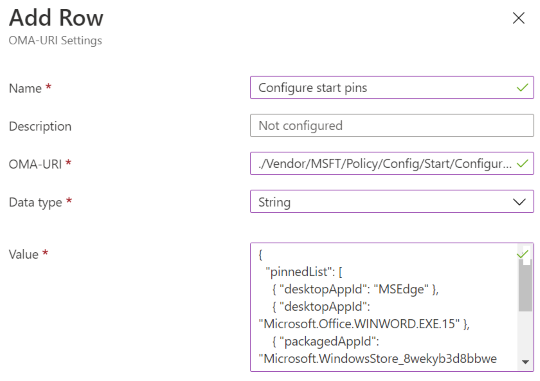The width and height of the screenshot is (540, 381).
Task: Click the OMA-URI field validation checkmark
Action: tap(522, 163)
